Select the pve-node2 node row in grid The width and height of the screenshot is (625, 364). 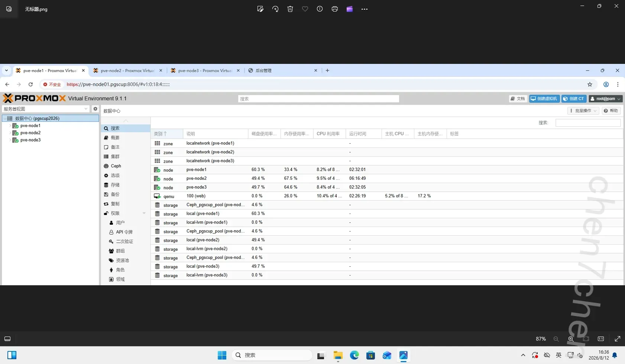[x=386, y=179]
